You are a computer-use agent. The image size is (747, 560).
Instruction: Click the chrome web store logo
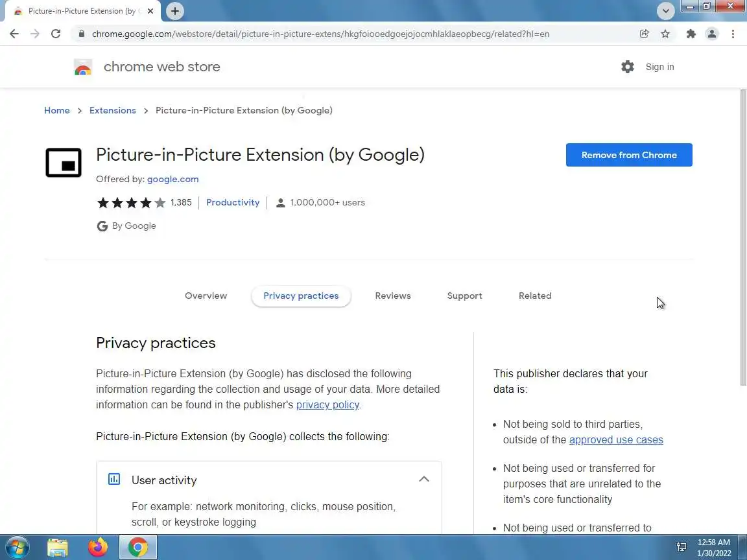[x=83, y=67]
